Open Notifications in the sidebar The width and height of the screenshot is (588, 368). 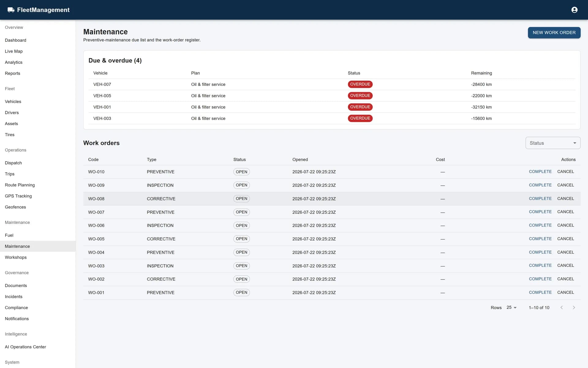(38, 319)
